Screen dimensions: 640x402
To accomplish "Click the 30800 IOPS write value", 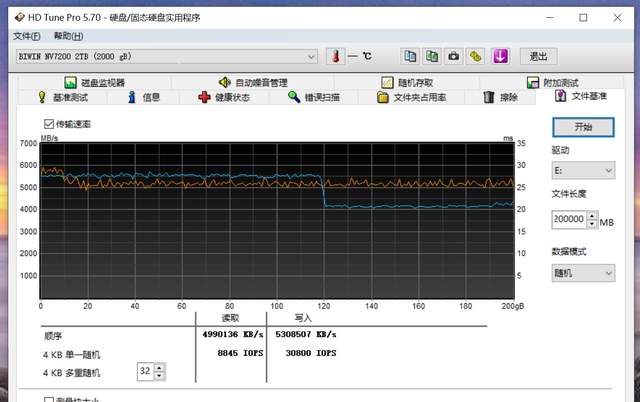I will (311, 353).
